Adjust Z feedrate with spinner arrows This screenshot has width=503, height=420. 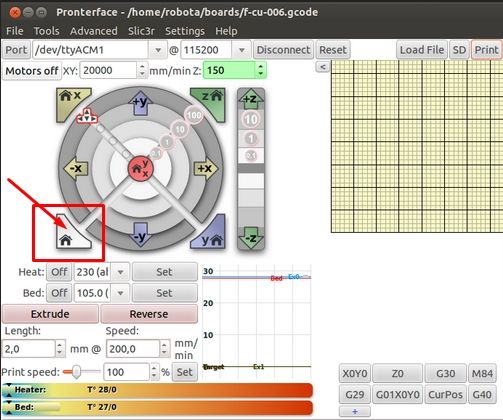[261, 70]
